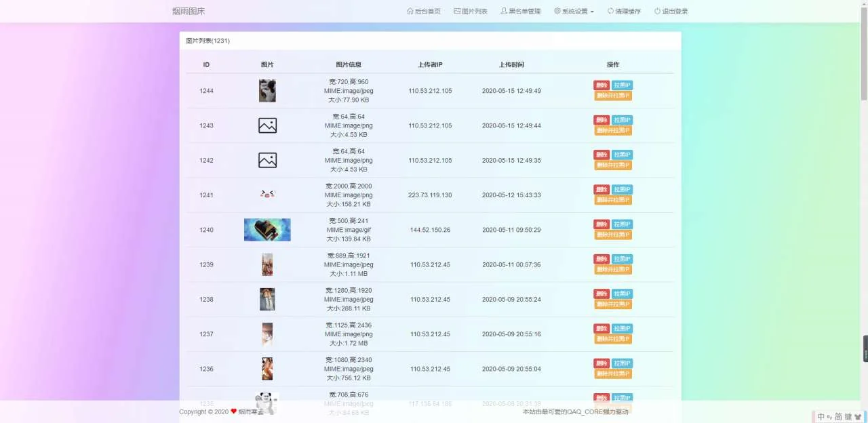This screenshot has height=423, width=868.
Task: Click the power icon beside 退出登录
Action: [657, 12]
